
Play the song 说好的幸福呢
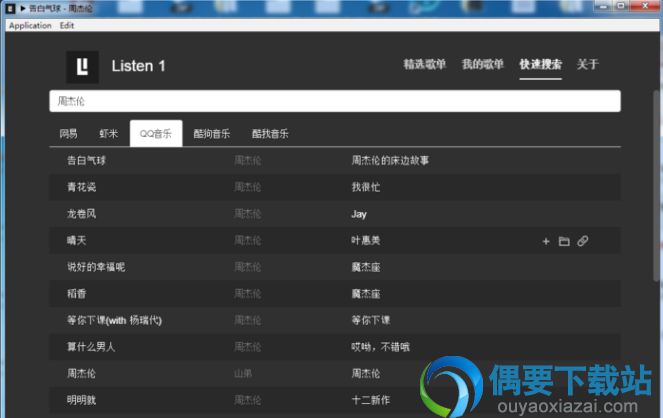pos(96,267)
